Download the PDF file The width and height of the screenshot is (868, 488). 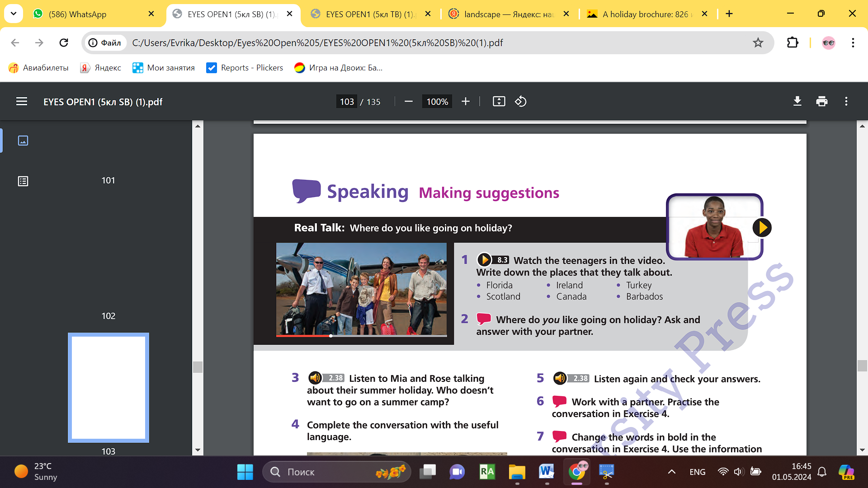797,102
